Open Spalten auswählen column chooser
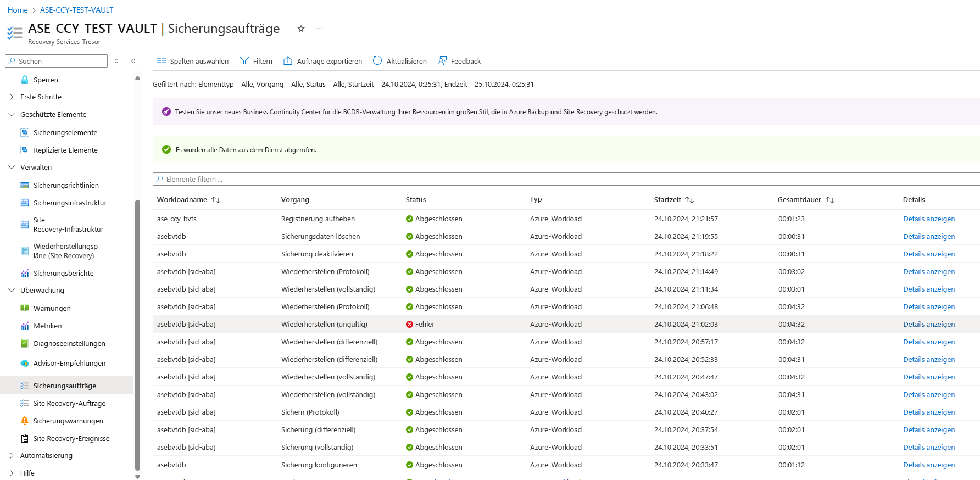Viewport: 980px width, 480px height. [x=192, y=61]
